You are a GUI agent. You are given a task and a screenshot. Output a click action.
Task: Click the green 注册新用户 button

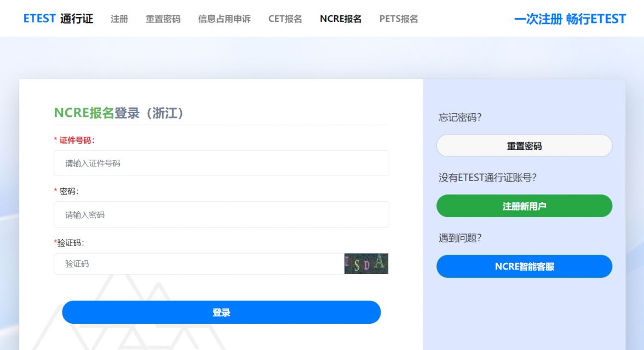tap(525, 206)
